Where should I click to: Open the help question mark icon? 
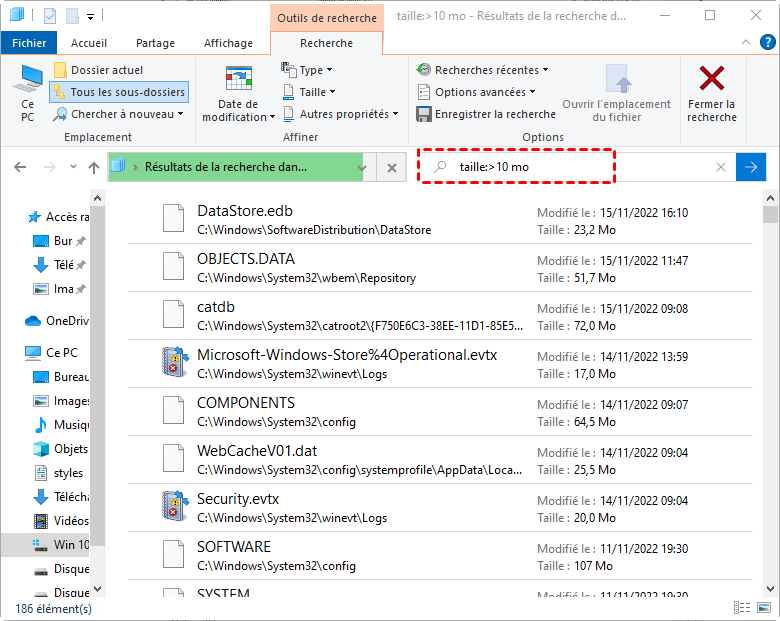767,42
